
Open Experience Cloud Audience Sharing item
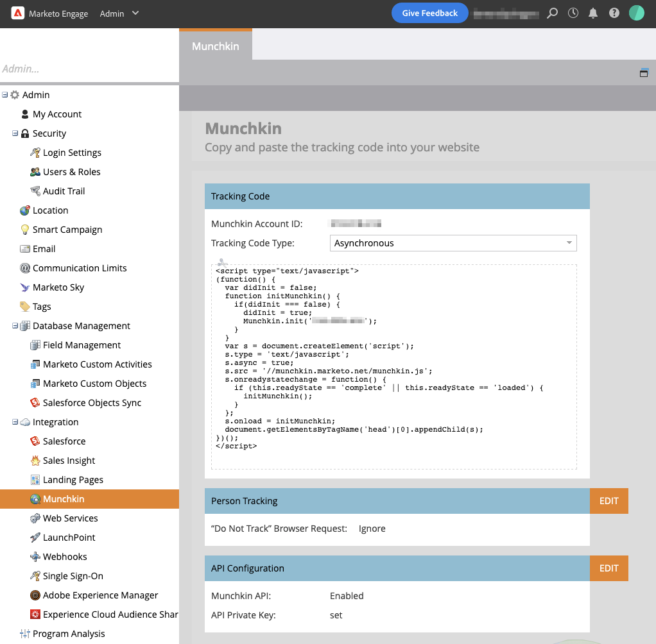(110, 614)
